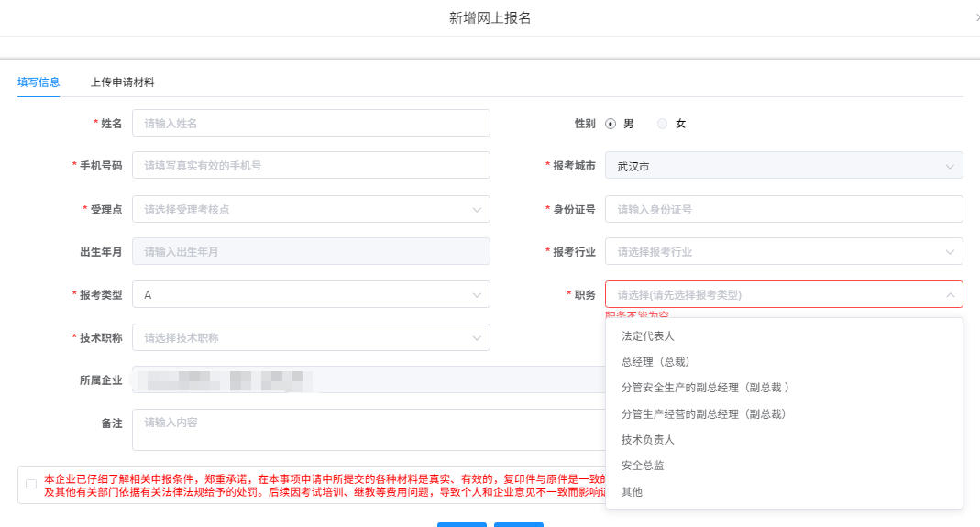Select the 男 gender radio button
Image resolution: width=980 pixels, height=527 pixels.
click(x=611, y=124)
